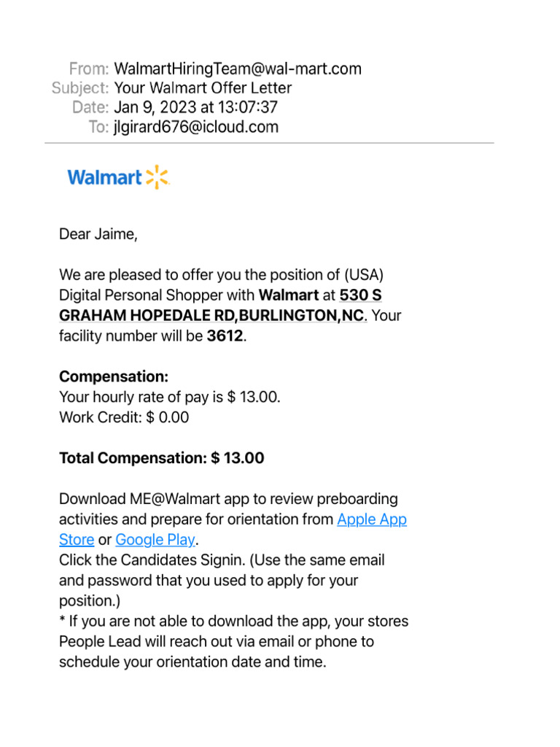
Task: Click the date 'Jan 9, 2023 at 13:07:37'
Action: click(195, 107)
